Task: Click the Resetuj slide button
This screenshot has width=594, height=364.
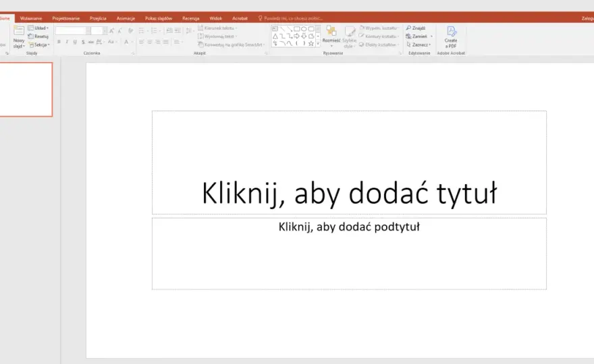Action: click(38, 36)
